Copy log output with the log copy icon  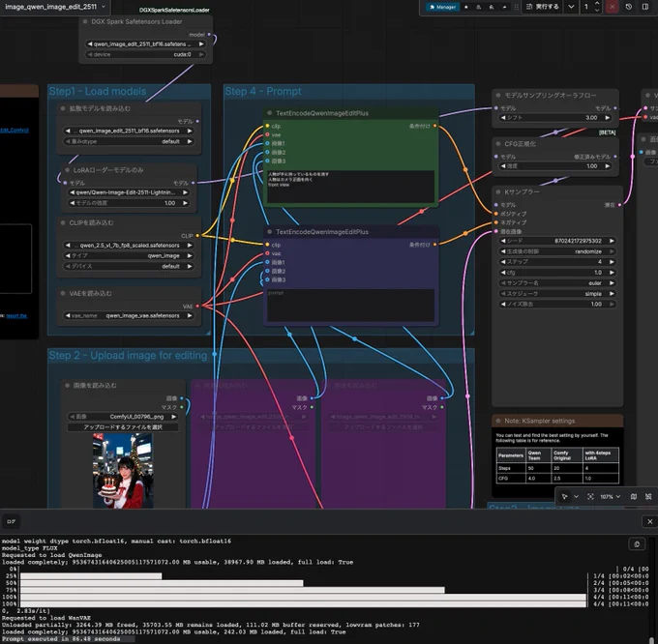pos(637,543)
